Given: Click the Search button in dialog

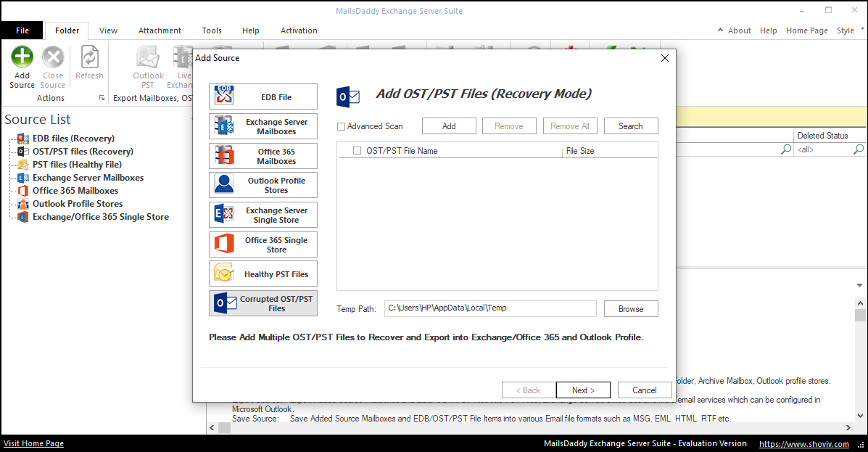Looking at the screenshot, I should [631, 126].
